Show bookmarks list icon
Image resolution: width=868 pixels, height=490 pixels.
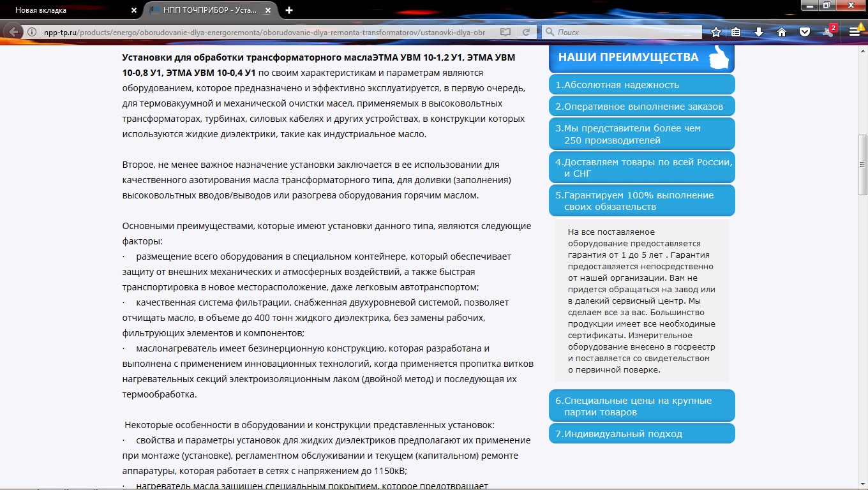737,32
